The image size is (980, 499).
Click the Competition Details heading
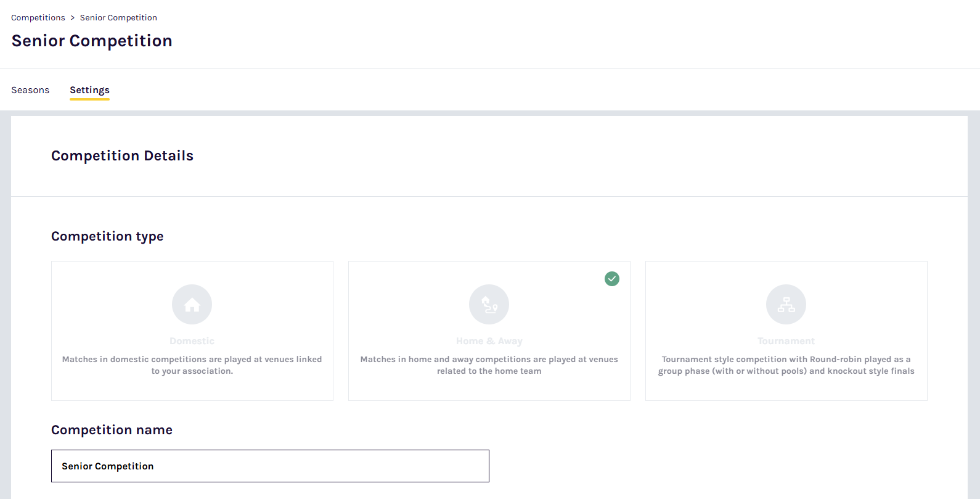(122, 155)
